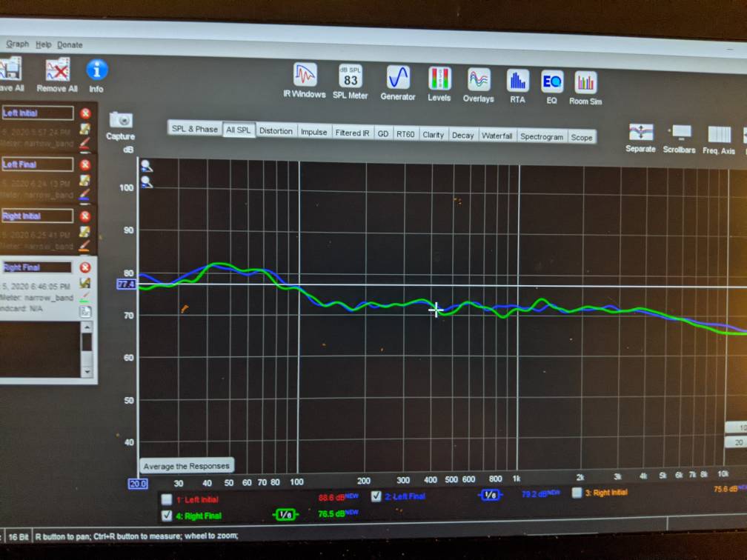Remove the Left Initial measurement
This screenshot has height=560, width=747.
85,113
